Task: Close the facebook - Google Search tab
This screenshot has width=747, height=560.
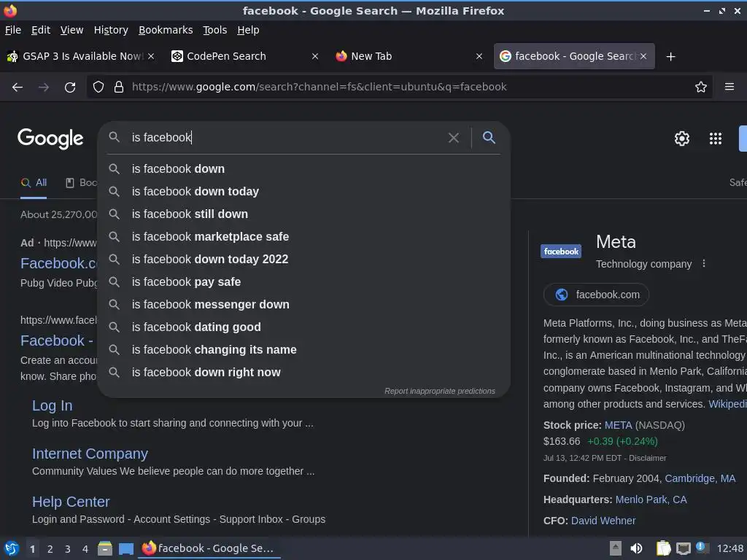Action: pyautogui.click(x=643, y=56)
